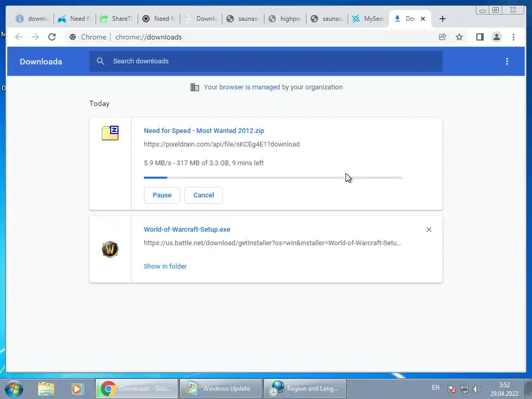The width and height of the screenshot is (532, 399).
Task: Click the browser back arrow
Action: [x=19, y=37]
